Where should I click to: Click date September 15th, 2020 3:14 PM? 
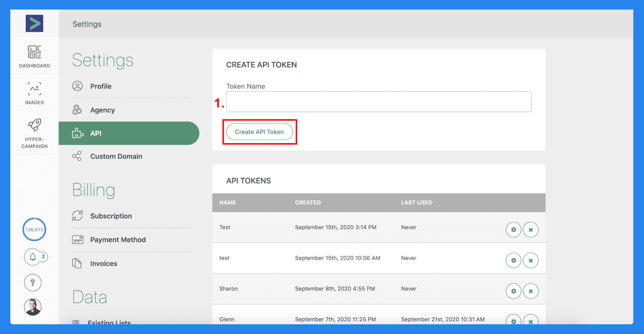pyautogui.click(x=336, y=227)
